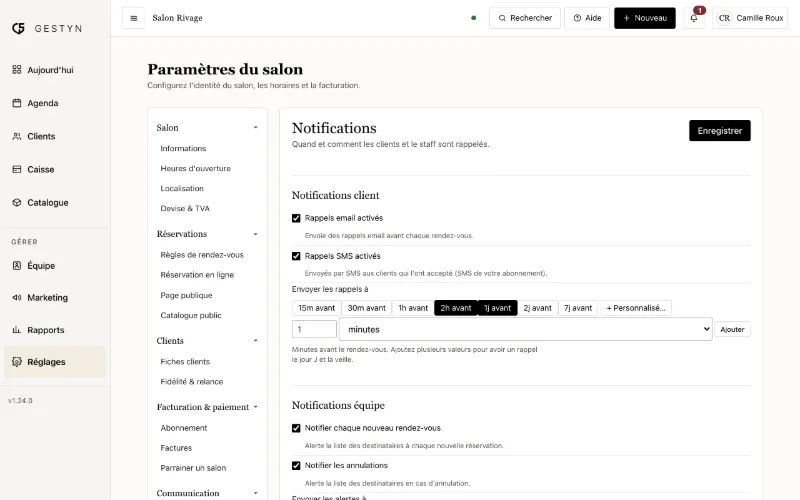Open the notifications bell icon

coord(694,18)
